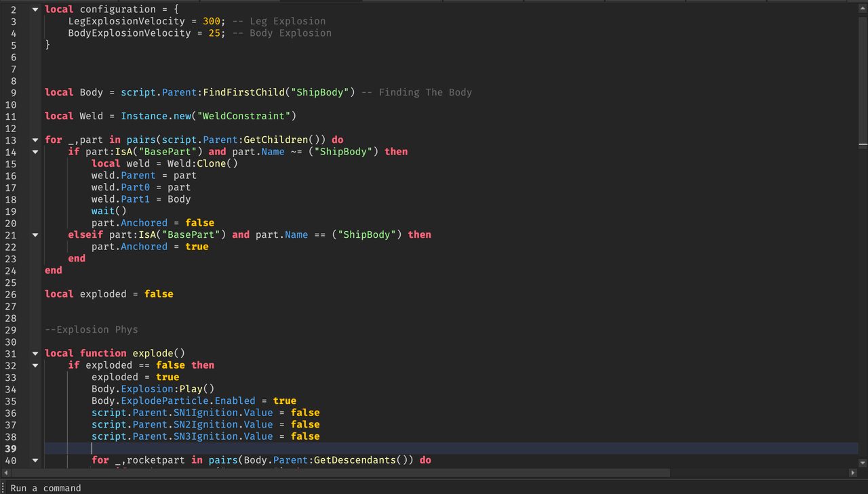Fold the elseif block on line 21

point(35,235)
